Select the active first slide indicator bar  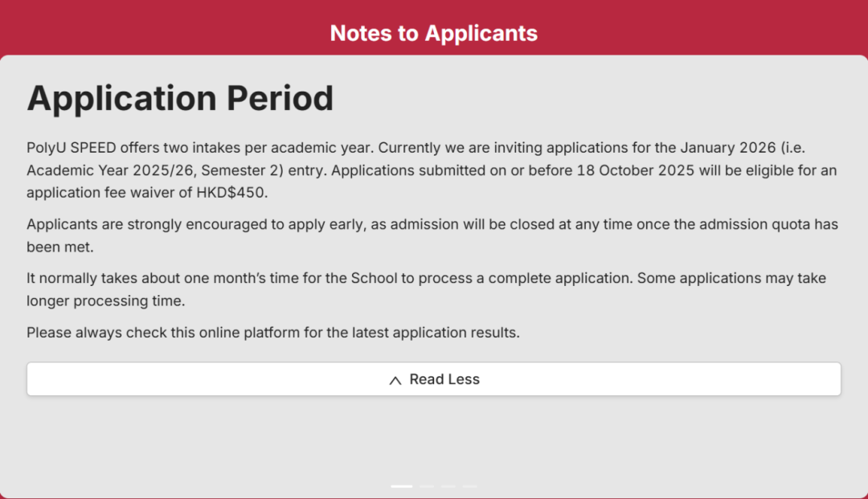click(x=401, y=486)
